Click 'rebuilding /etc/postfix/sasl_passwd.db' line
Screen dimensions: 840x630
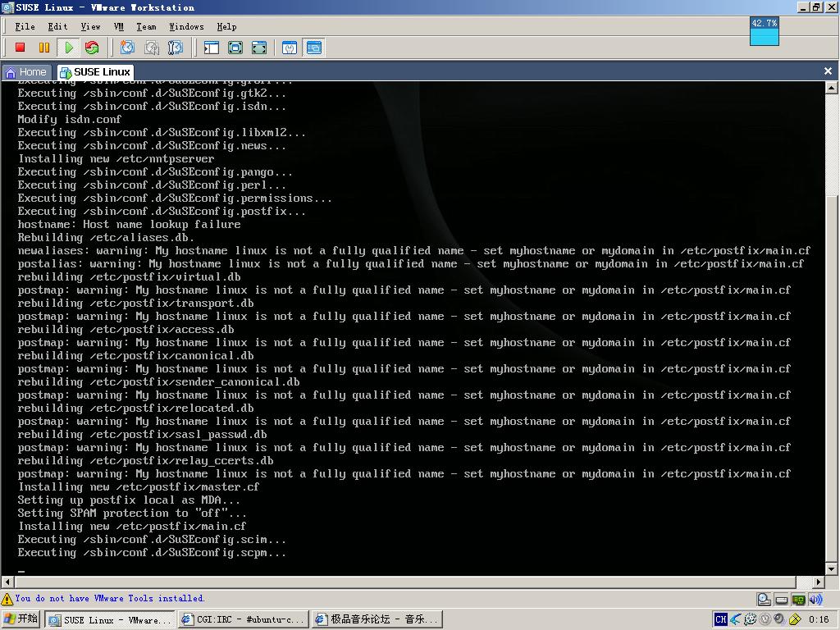143,435
